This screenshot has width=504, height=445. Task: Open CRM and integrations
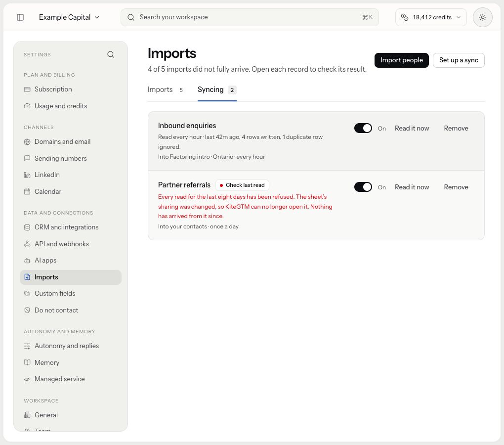(x=70, y=227)
